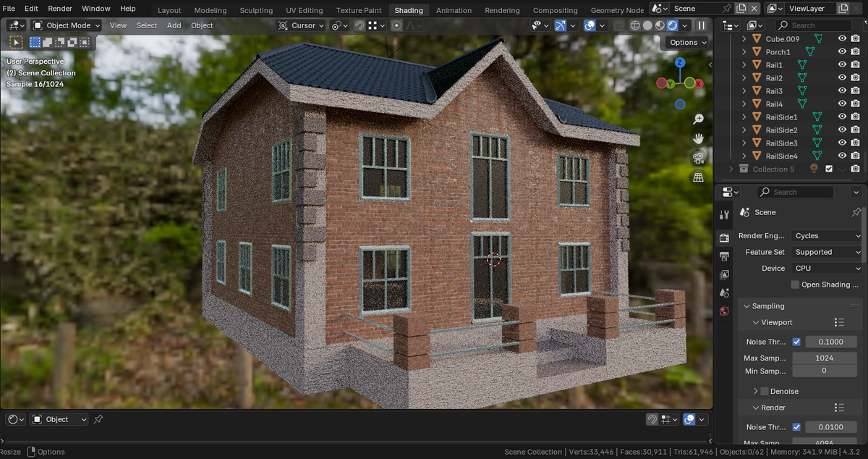This screenshot has height=459, width=868.
Task: Switch to Sculpting workspace tab
Action: tap(256, 10)
